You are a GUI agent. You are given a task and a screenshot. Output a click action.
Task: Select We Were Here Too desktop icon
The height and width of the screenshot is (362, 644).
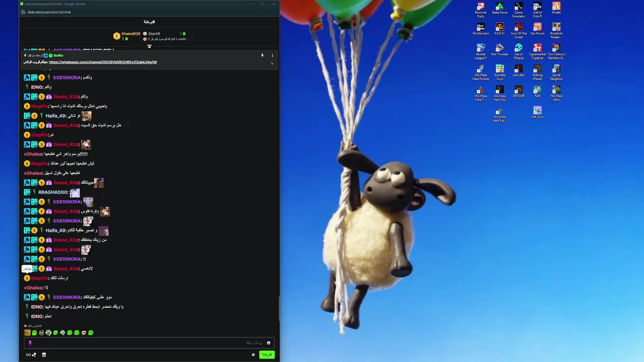tap(500, 94)
